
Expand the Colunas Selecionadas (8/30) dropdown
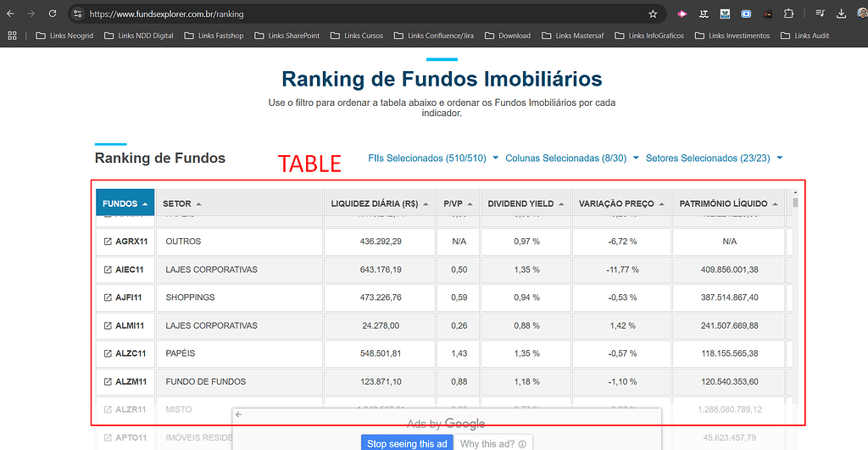tap(572, 158)
